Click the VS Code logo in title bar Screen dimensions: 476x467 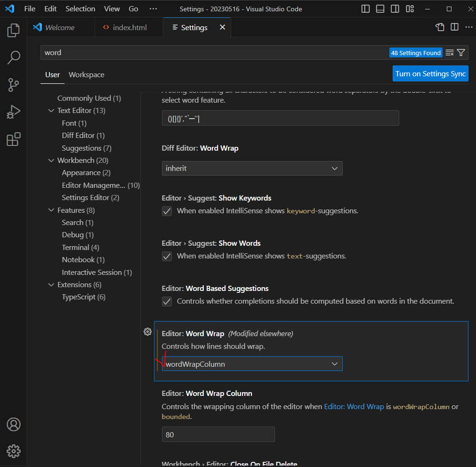click(x=10, y=8)
